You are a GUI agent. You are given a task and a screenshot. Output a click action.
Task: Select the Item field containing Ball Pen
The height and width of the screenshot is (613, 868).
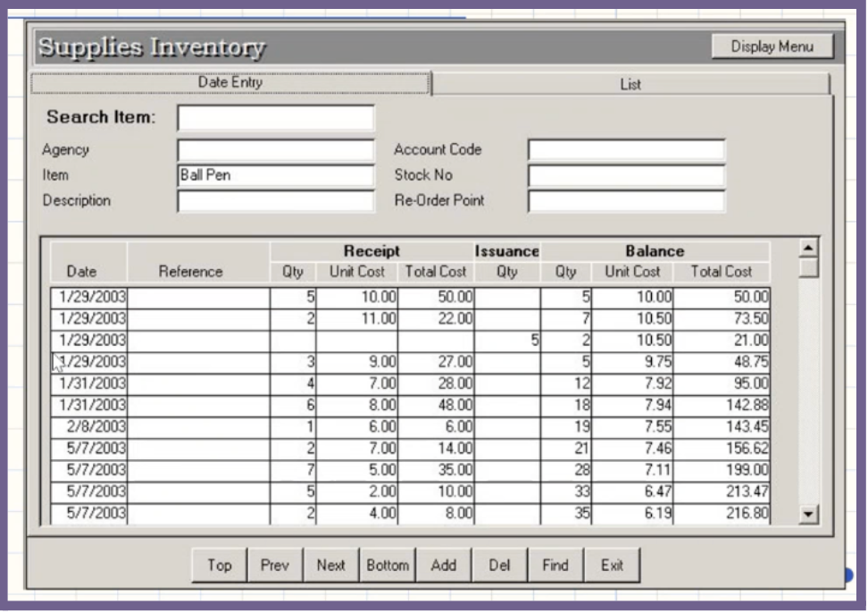pos(275,175)
